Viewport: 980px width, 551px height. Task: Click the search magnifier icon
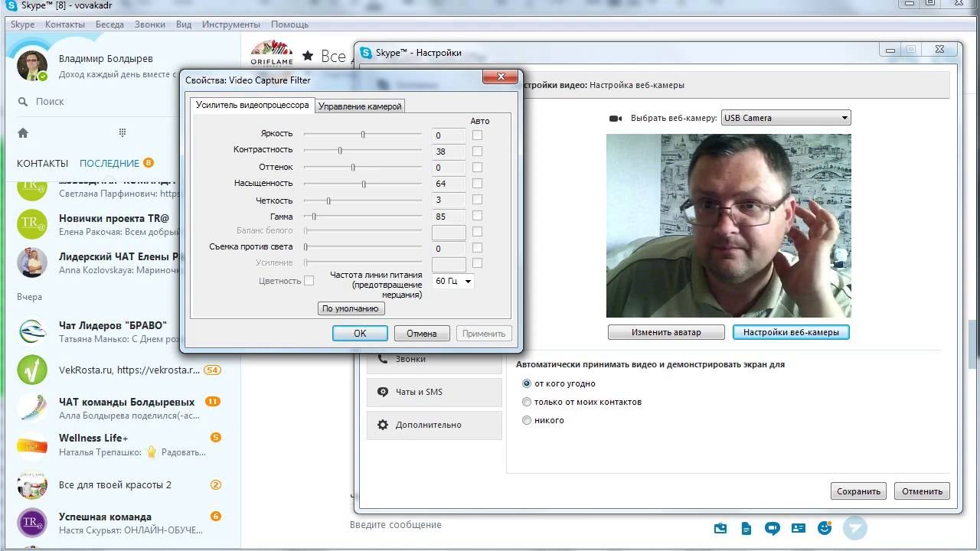pyautogui.click(x=23, y=101)
